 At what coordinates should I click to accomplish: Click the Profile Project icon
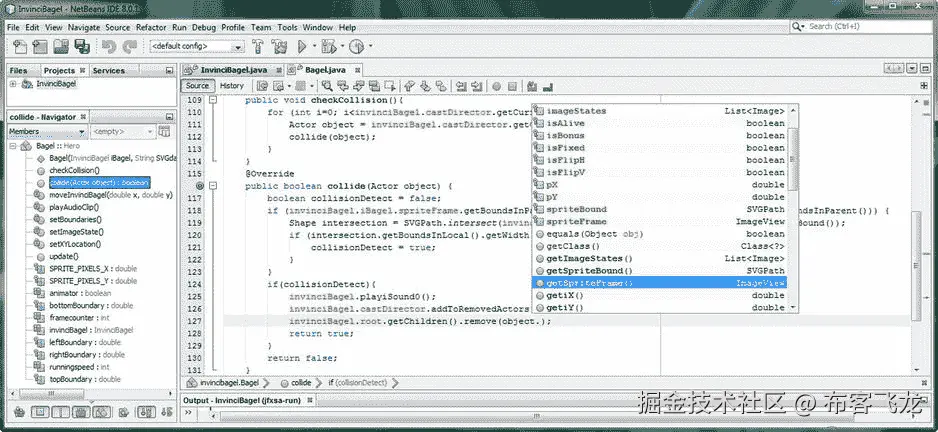click(357, 47)
